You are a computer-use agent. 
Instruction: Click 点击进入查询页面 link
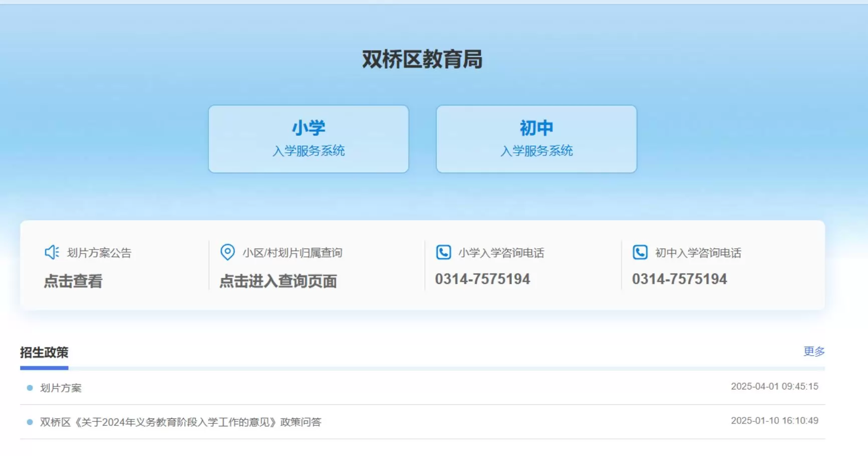(278, 281)
